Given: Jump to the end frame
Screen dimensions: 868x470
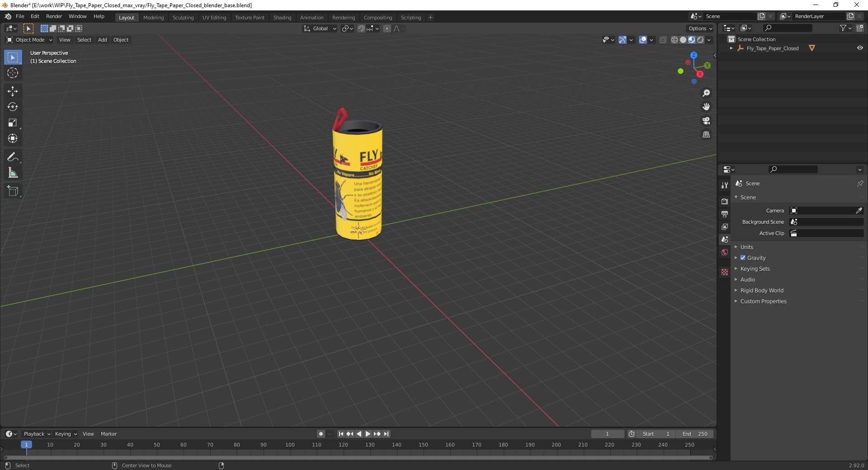Looking at the screenshot, I should (x=387, y=434).
